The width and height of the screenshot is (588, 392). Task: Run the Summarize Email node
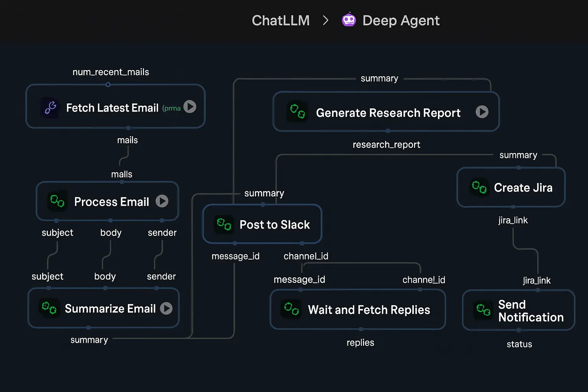pos(166,308)
